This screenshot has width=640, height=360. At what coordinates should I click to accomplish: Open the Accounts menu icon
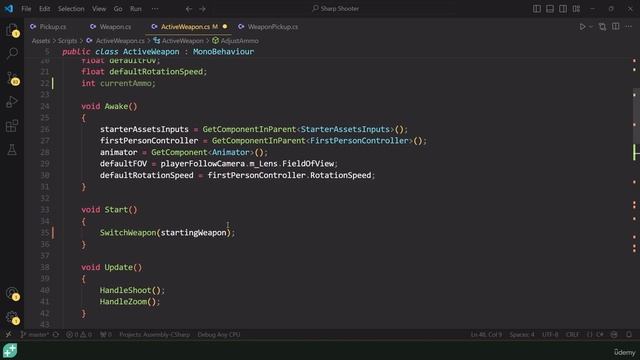12,293
